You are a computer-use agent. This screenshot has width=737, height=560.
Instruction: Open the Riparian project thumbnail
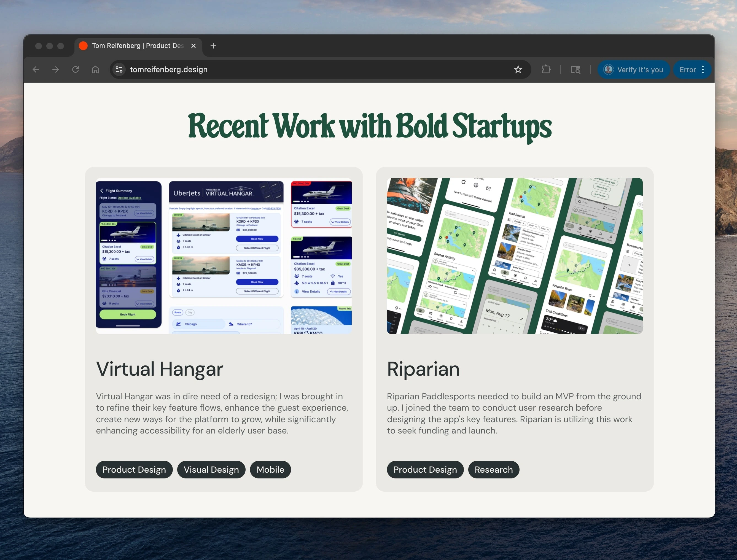coord(514,256)
